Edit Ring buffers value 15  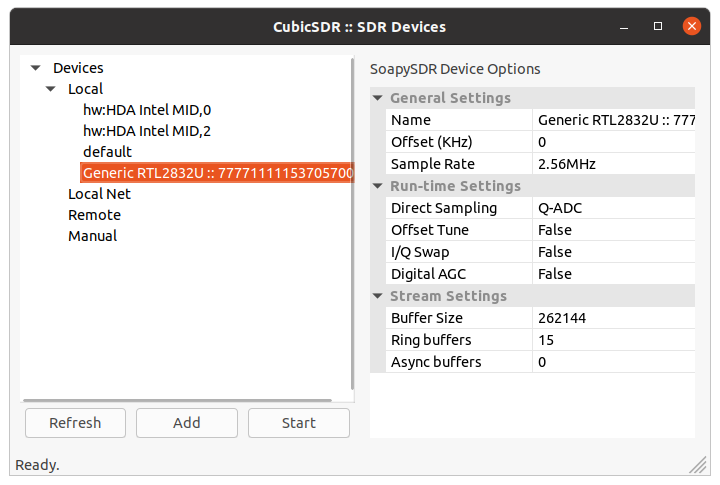coord(614,340)
